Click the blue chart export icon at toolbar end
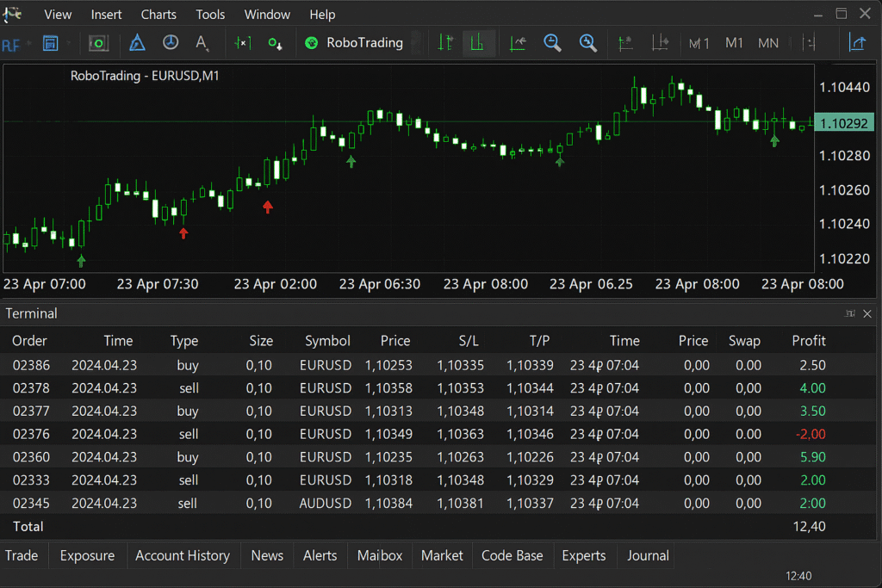 (857, 43)
